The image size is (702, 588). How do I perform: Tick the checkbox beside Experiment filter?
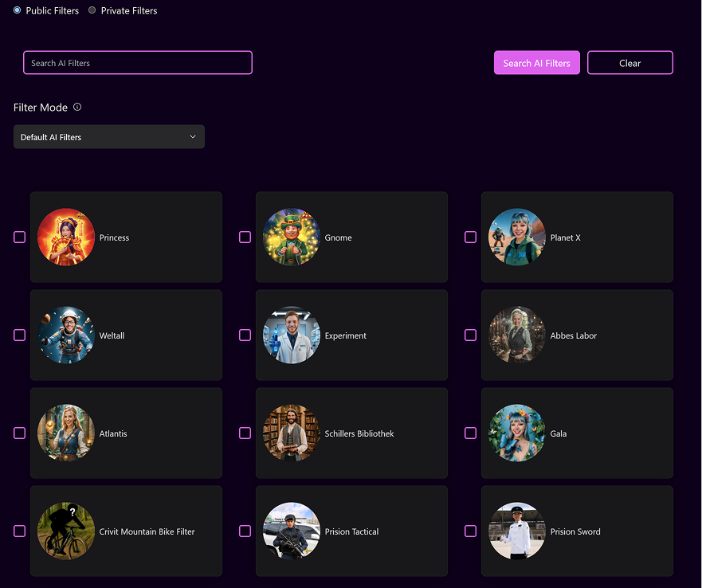245,335
